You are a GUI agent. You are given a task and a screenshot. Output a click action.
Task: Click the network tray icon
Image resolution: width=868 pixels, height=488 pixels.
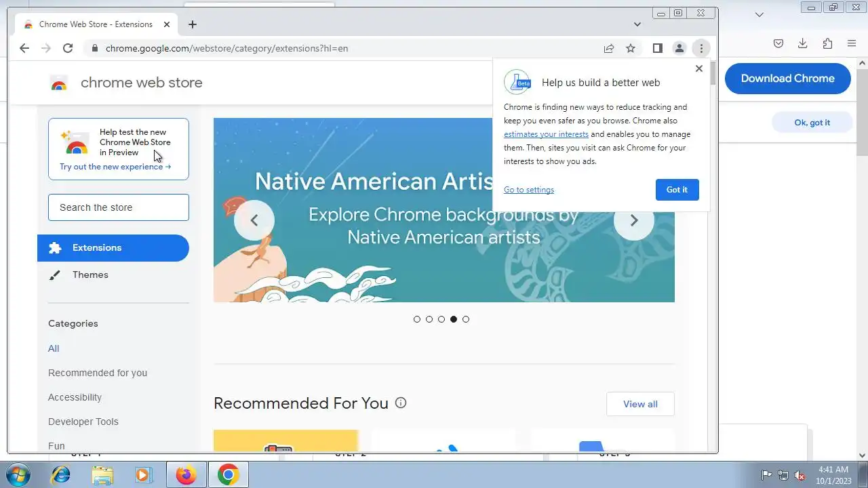tap(783, 475)
